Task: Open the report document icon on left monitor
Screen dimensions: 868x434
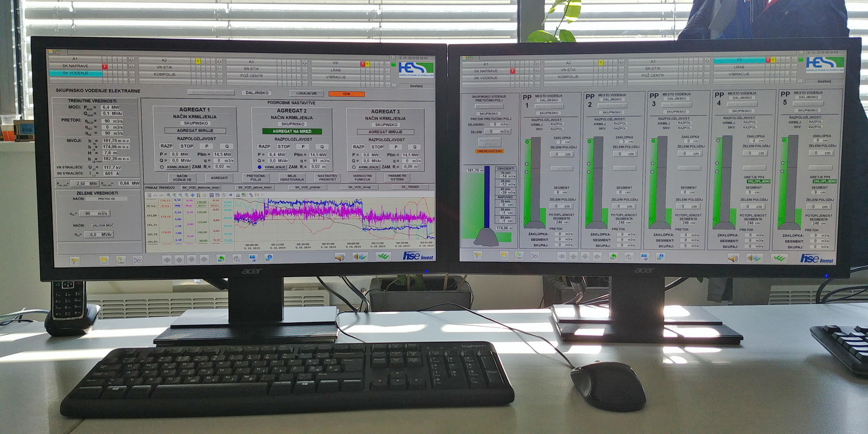Action: coord(121,260)
